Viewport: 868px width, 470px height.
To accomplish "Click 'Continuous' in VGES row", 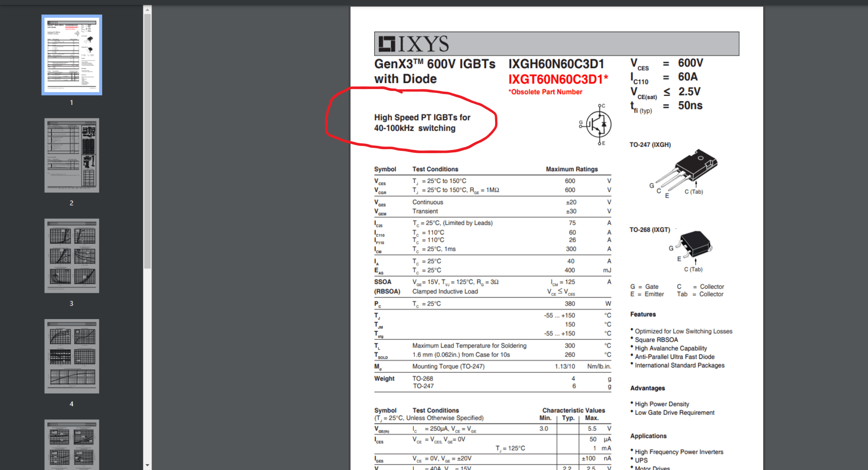I will tap(428, 202).
